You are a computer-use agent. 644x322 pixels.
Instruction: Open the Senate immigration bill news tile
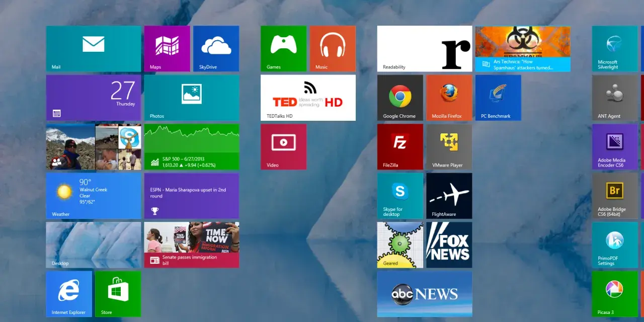click(x=192, y=245)
